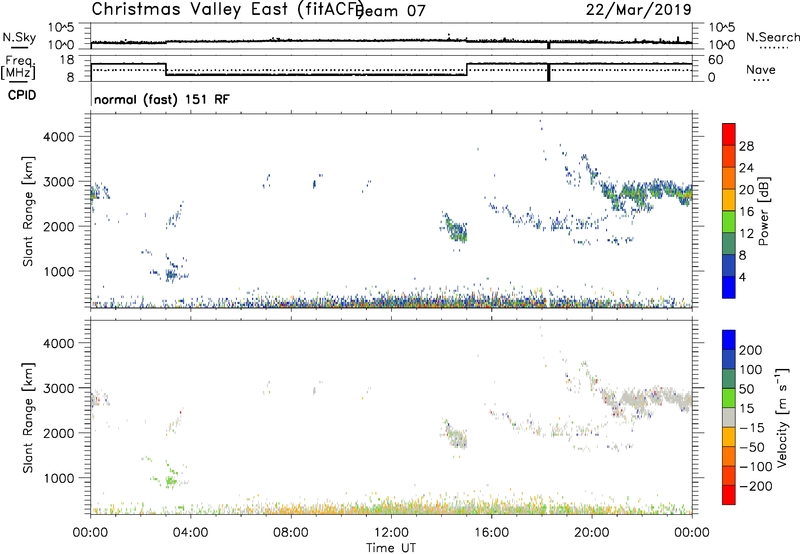This screenshot has width=800, height=554.
Task: Click the red top segment of Power colorbar
Action: [x=729, y=134]
